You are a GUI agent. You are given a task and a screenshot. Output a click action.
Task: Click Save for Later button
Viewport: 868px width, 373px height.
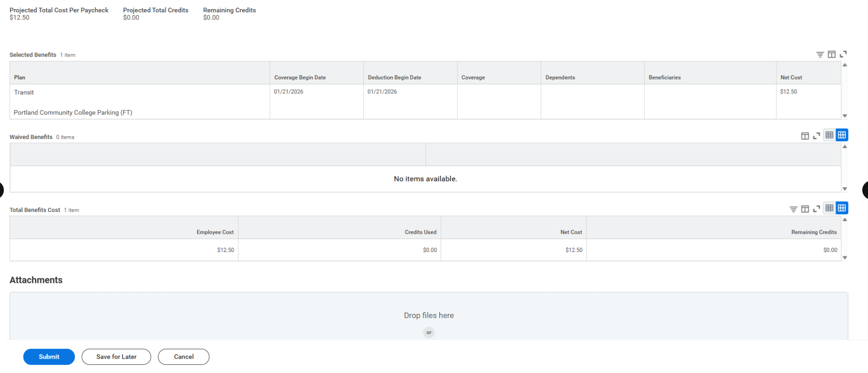(x=116, y=357)
